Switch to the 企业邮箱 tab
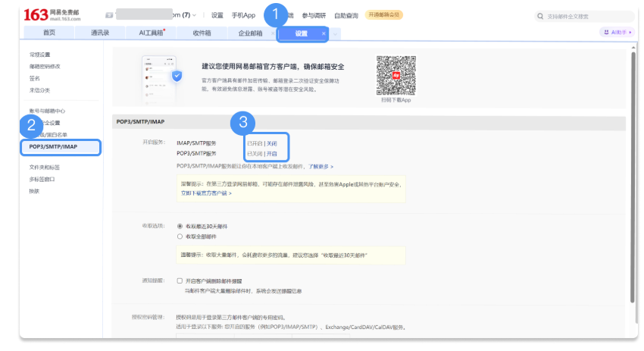 point(250,33)
